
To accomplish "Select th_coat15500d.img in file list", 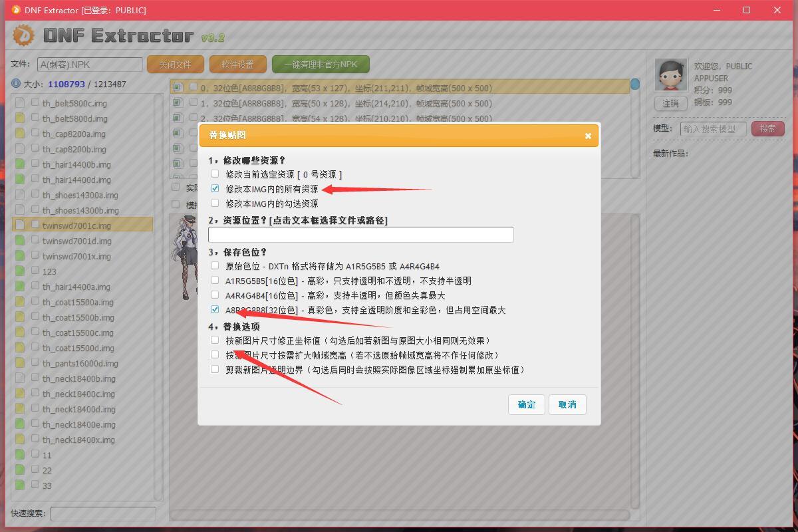I will [x=78, y=348].
